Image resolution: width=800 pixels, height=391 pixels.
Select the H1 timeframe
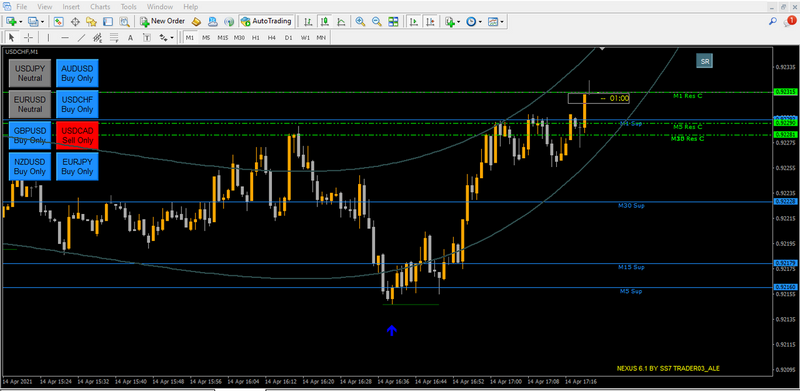[256, 37]
